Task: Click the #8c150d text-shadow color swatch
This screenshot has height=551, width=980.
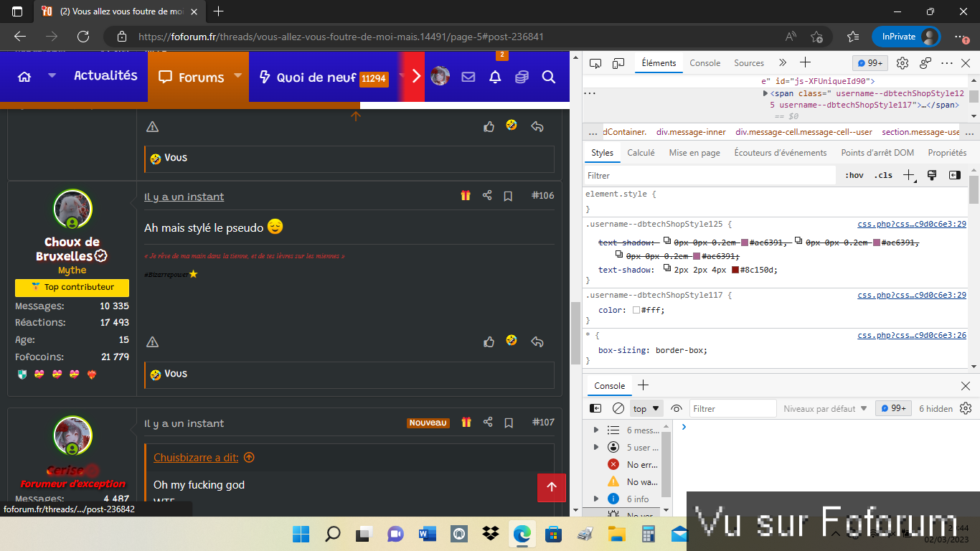Action: 735,270
